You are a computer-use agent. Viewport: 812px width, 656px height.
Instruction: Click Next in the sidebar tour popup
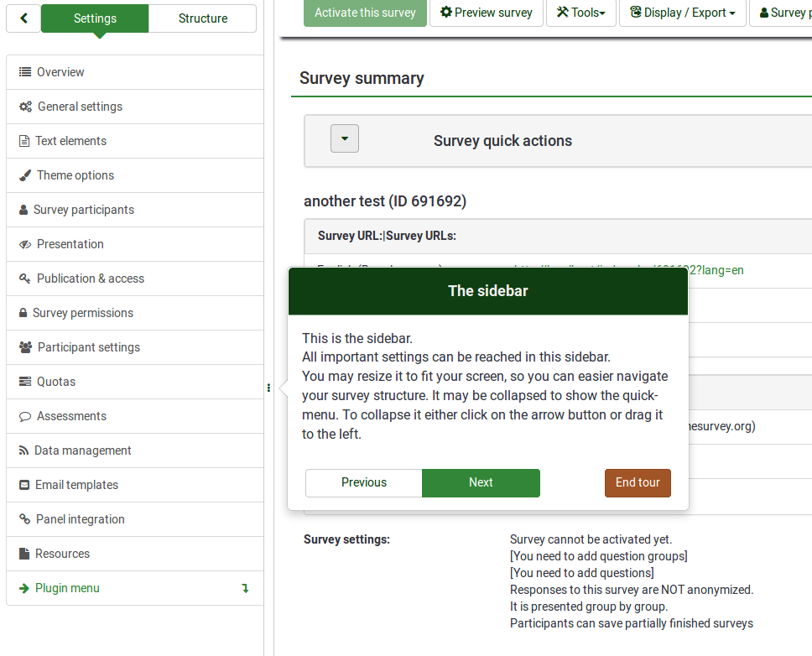tap(481, 482)
